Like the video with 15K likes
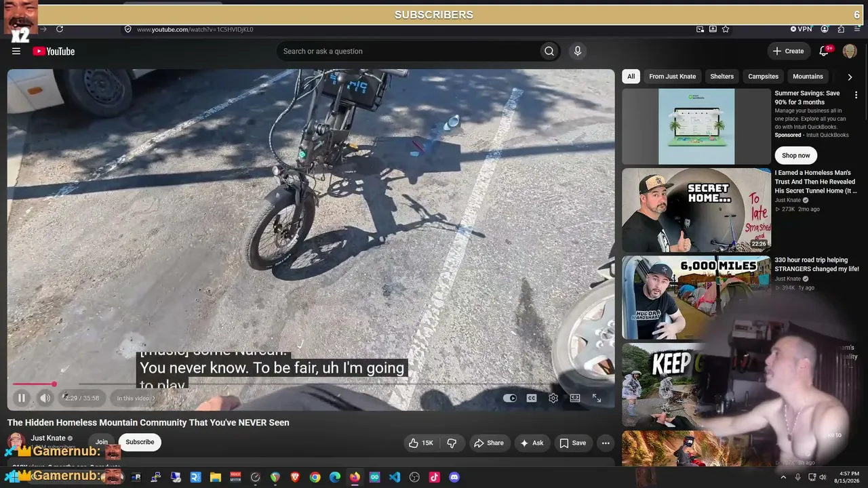The image size is (868, 488). pos(420,443)
